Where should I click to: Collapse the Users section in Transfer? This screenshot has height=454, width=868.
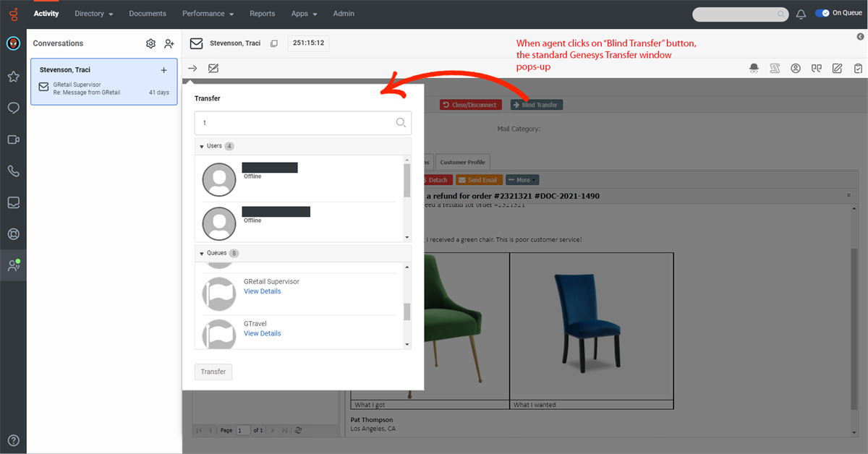(201, 147)
